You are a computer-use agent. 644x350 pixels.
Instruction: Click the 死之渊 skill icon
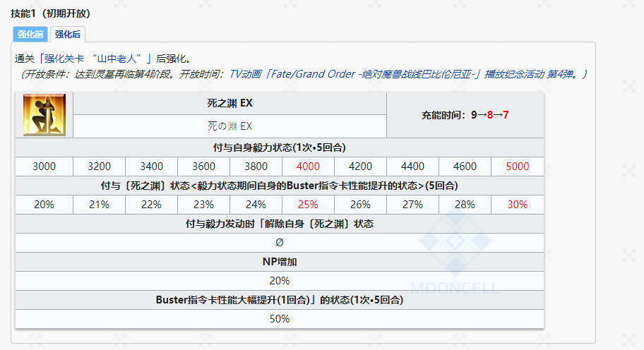pyautogui.click(x=44, y=115)
